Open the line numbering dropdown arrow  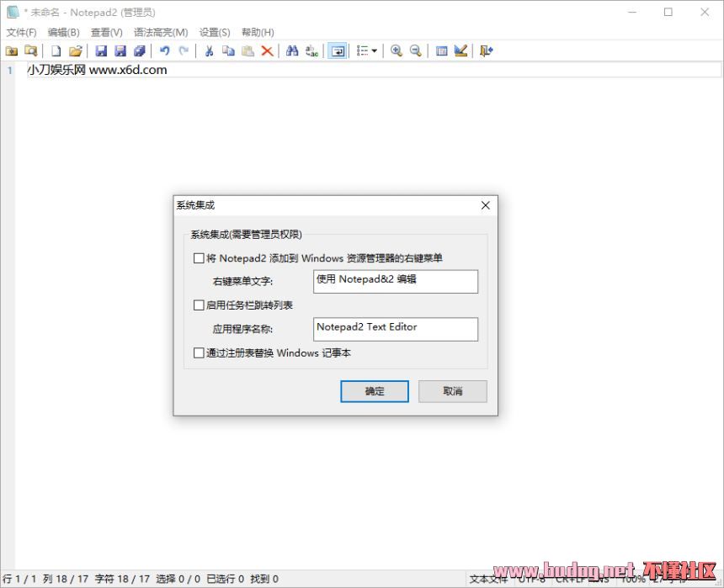pos(375,50)
